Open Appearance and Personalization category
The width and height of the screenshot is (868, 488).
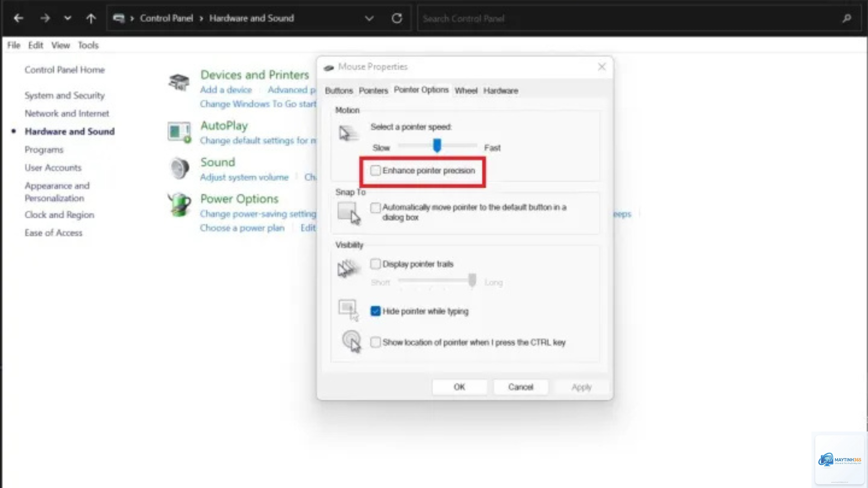pos(57,192)
